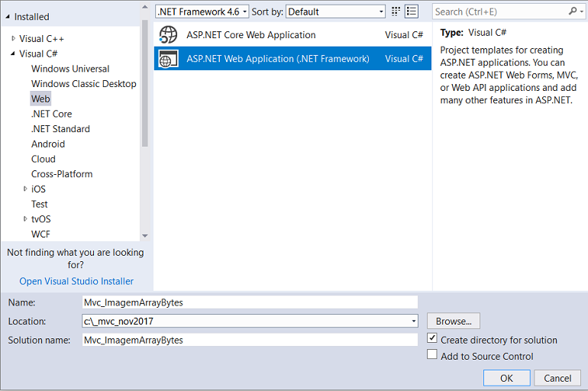Select the .NET Core category
Screen dimensions: 588x391
click(51, 114)
